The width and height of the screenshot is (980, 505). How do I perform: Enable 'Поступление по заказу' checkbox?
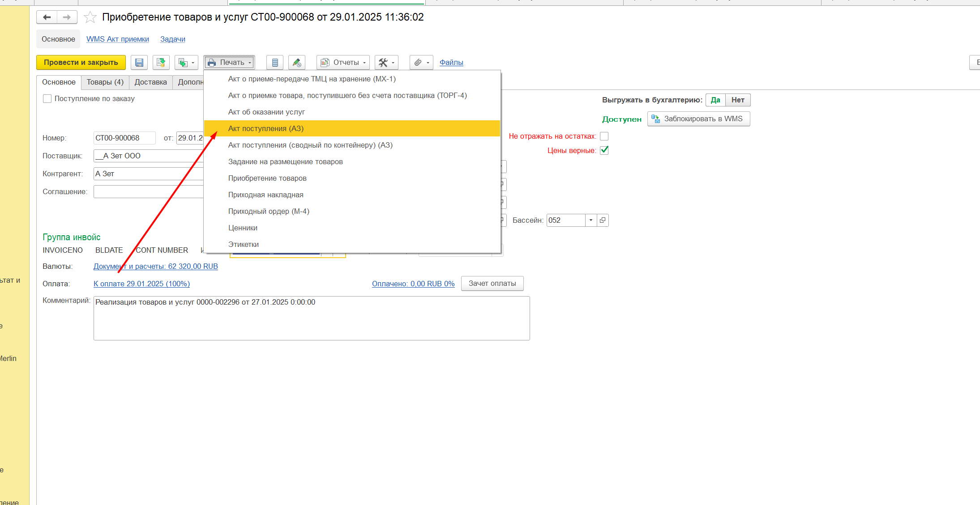click(47, 99)
